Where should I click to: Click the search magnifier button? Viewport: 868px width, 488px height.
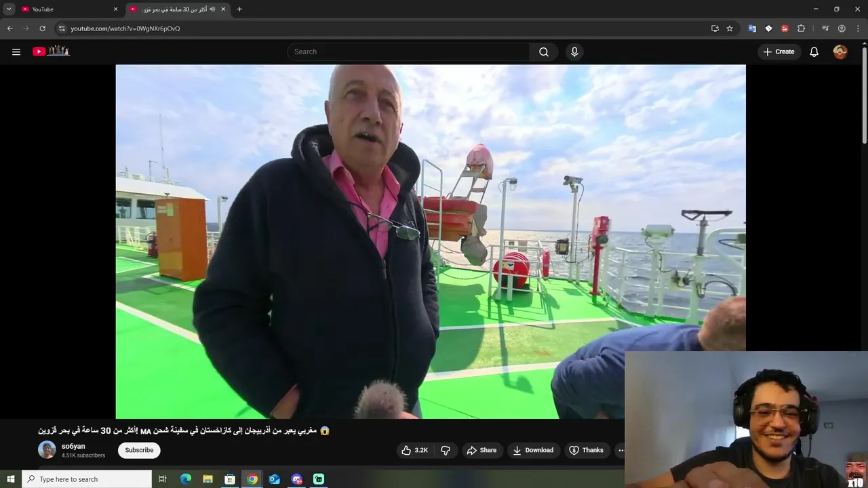click(544, 52)
